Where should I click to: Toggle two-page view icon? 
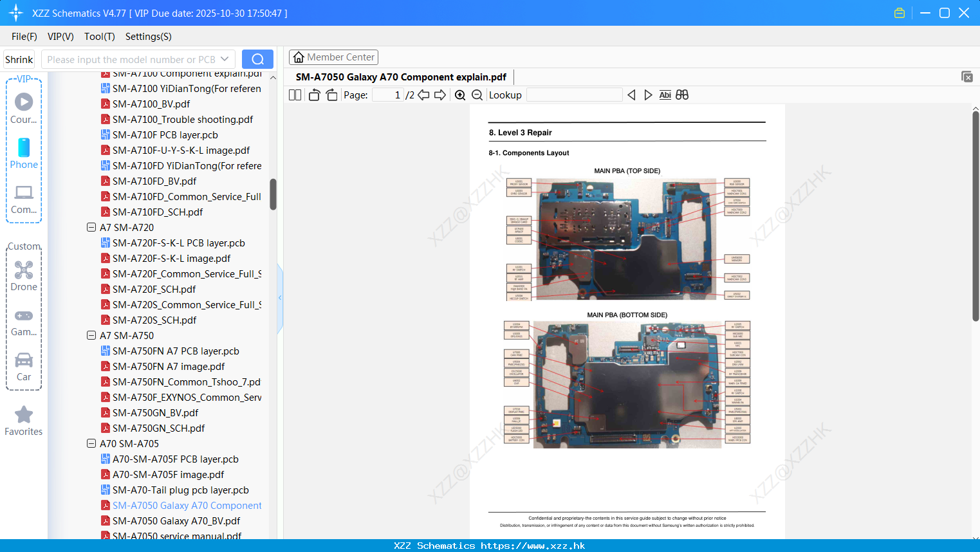point(295,95)
